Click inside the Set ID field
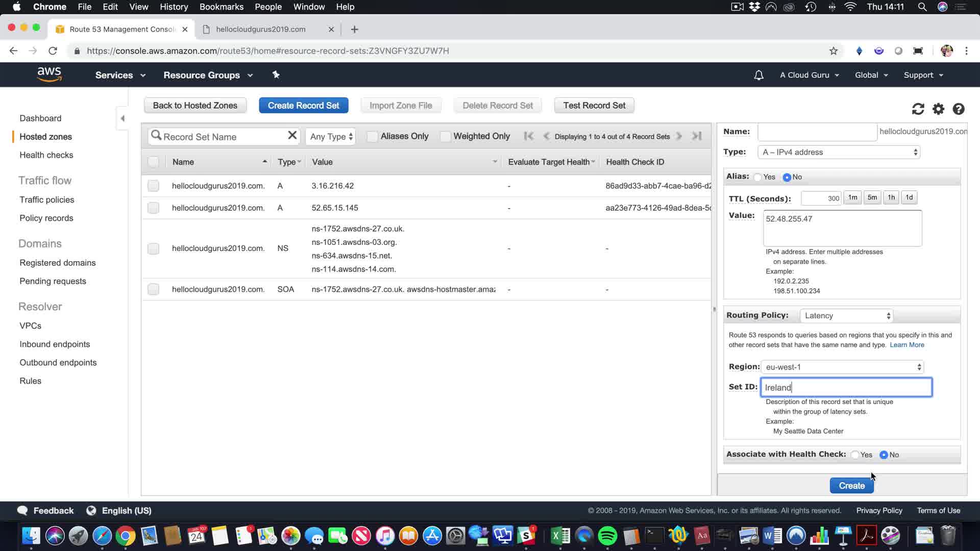This screenshot has width=980, height=551. [x=846, y=387]
